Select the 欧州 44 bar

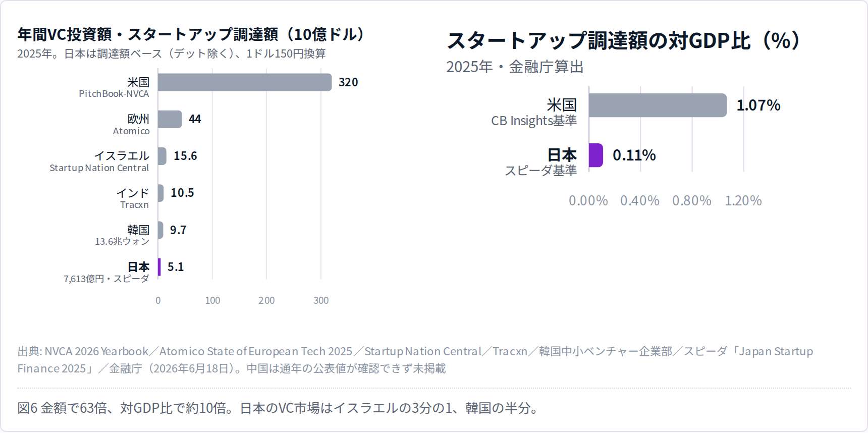pyautogui.click(x=170, y=119)
